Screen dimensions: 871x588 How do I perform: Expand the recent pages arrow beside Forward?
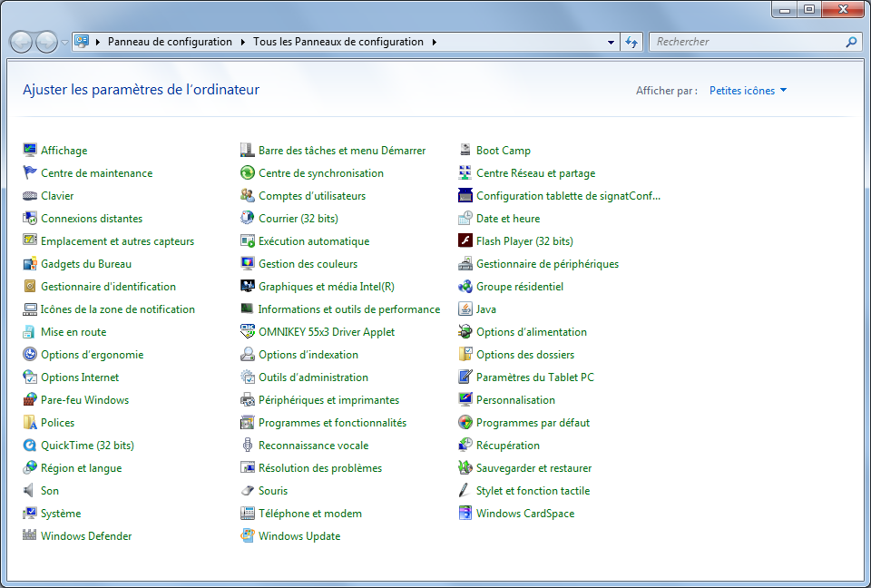click(x=64, y=43)
